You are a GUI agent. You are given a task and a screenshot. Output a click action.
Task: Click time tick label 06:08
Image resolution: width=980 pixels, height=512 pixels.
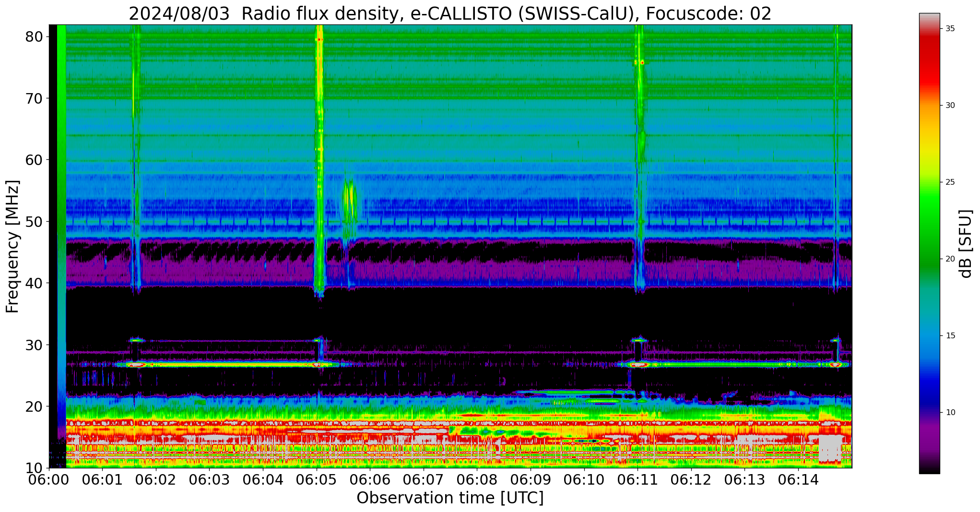tap(477, 480)
